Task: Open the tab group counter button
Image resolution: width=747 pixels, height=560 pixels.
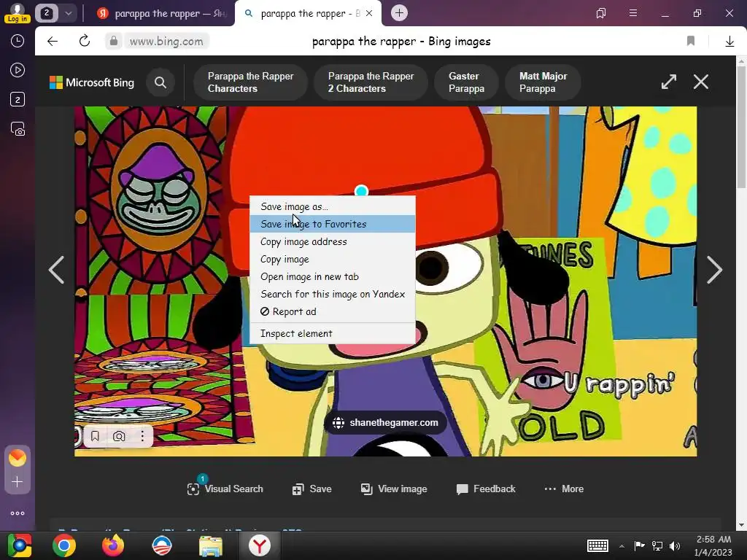Action: pyautogui.click(x=47, y=13)
